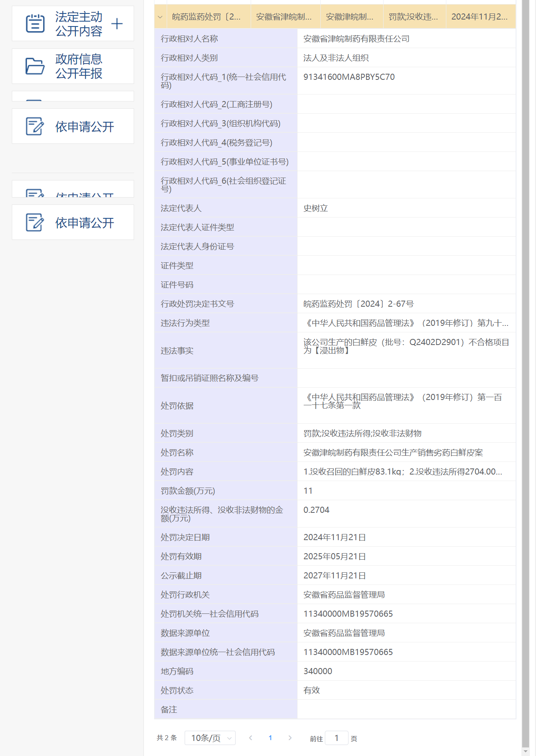This screenshot has height=756, width=536.
Task: Click 处罚名称 value 生产销售劣药白鲜皮案
Action: coord(393,453)
